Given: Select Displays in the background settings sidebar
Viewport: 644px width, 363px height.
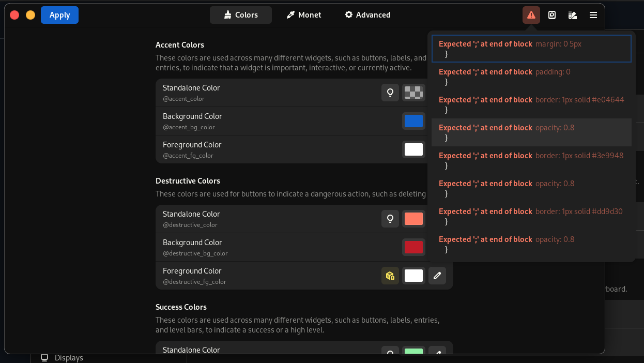Looking at the screenshot, I should (69, 358).
